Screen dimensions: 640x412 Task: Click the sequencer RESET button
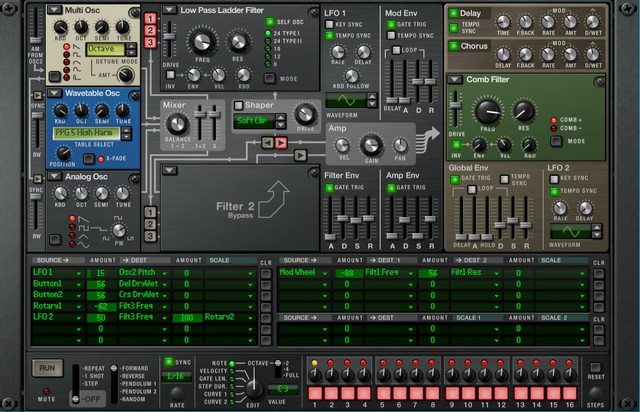[x=596, y=367]
